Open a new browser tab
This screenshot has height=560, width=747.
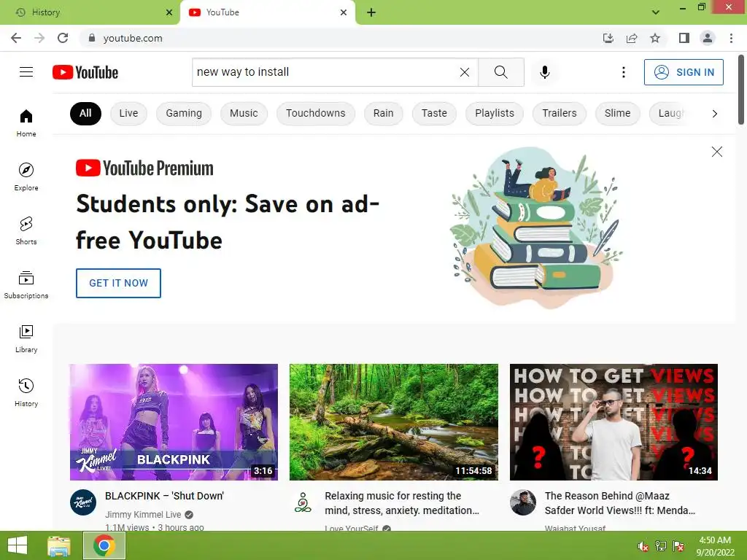(x=371, y=12)
